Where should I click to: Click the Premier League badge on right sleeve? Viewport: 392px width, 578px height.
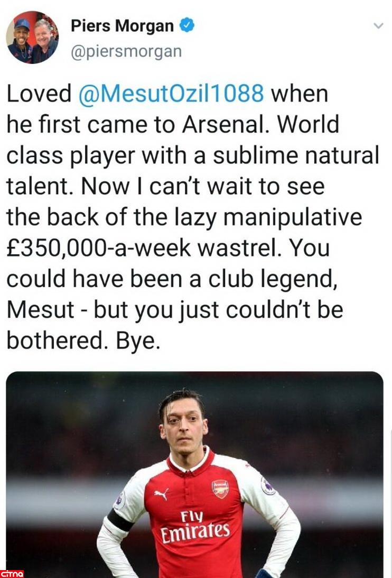pyautogui.click(x=268, y=485)
